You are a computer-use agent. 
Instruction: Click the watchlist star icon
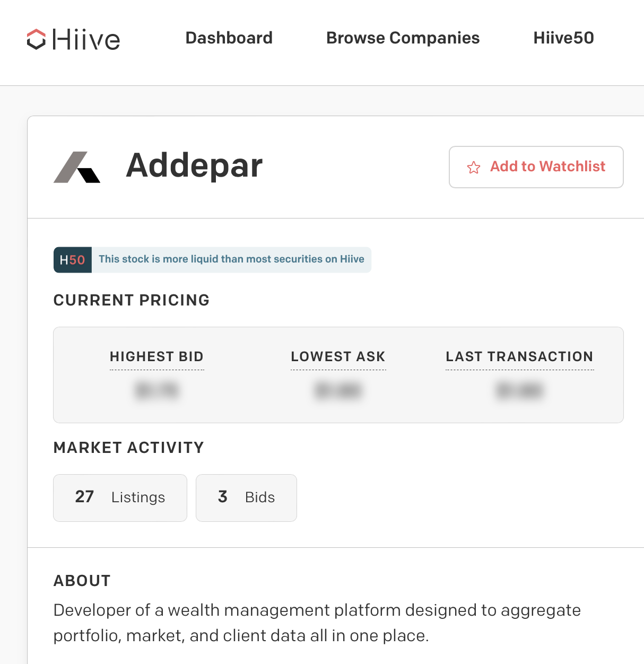tap(474, 168)
